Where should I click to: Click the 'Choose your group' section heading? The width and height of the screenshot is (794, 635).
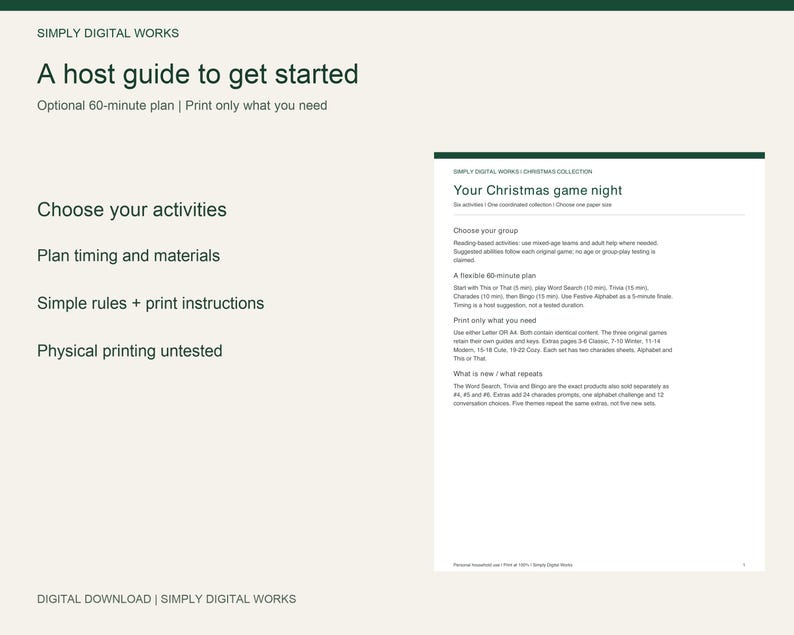tap(486, 230)
